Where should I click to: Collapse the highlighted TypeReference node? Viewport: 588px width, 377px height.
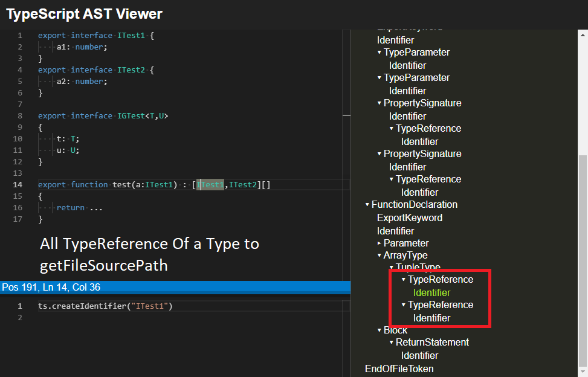[404, 279]
